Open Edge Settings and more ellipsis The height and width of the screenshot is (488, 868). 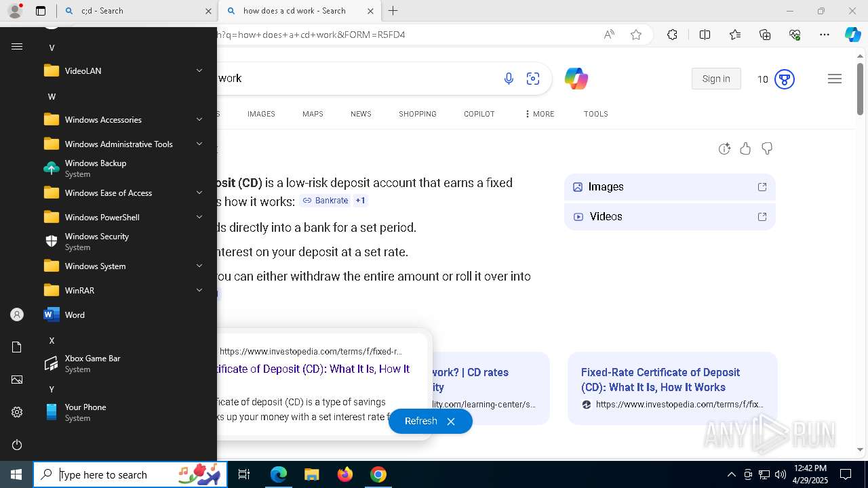825,35
